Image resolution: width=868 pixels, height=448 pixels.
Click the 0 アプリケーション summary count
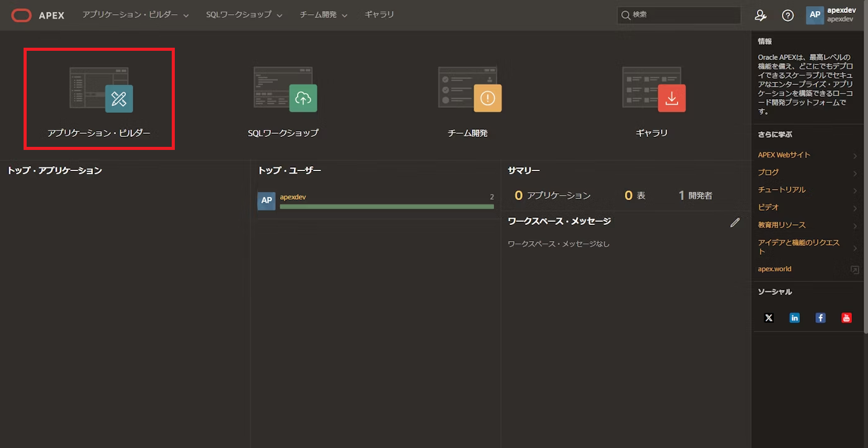point(552,196)
